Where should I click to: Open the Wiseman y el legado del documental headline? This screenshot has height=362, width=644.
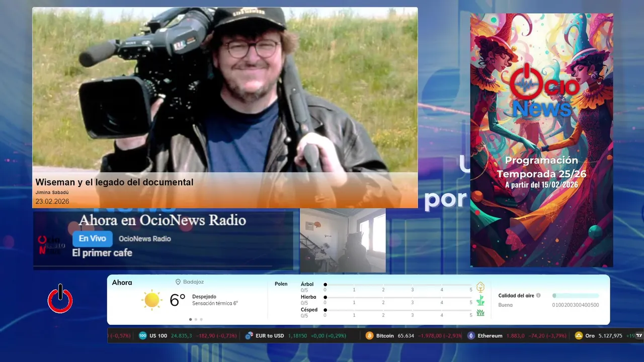tap(114, 183)
